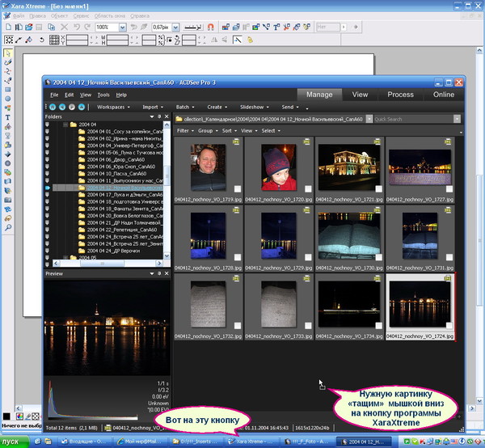The width and height of the screenshot is (485, 448).
Task: Collapse the 2004 04 folder tree node
Action: pos(65,125)
